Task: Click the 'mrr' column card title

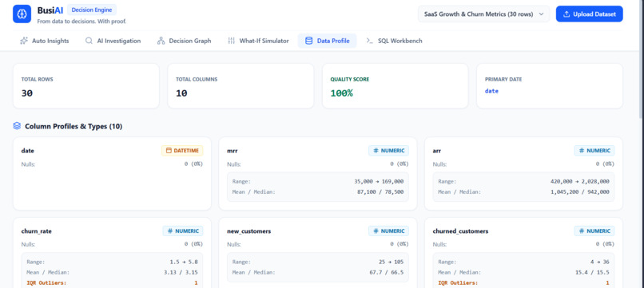Action: [232, 151]
